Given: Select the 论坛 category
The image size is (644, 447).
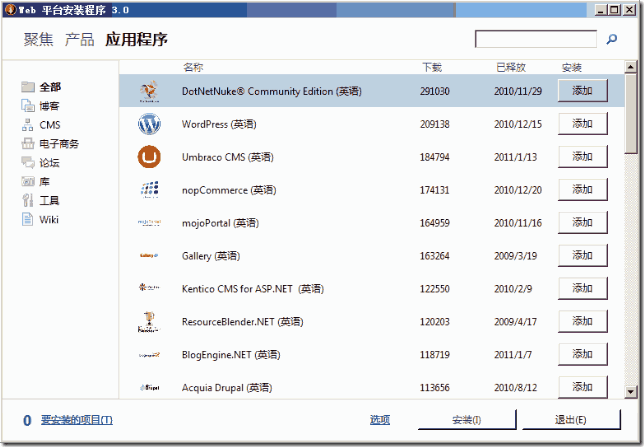Looking at the screenshot, I should [50, 163].
